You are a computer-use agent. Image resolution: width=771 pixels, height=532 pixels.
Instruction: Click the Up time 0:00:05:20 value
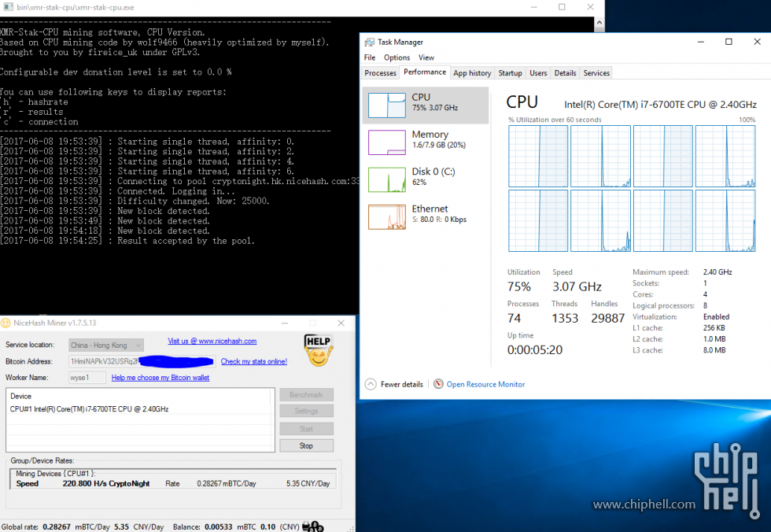click(x=534, y=349)
